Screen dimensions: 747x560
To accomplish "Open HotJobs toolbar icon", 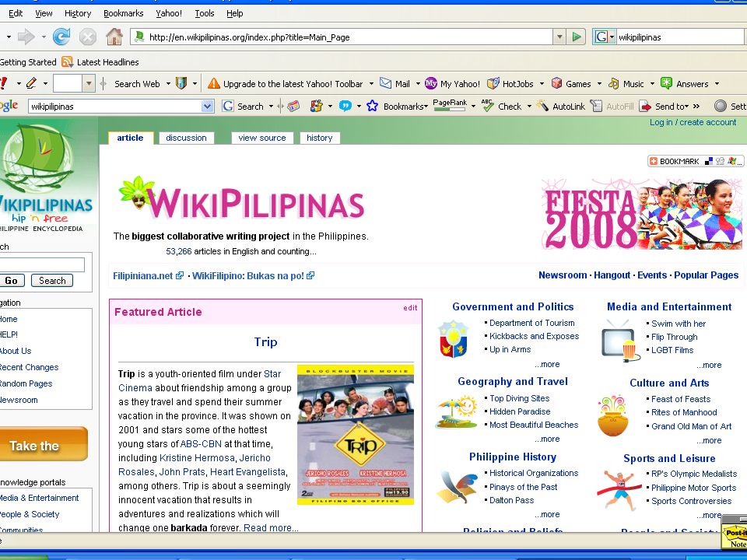I will [493, 83].
